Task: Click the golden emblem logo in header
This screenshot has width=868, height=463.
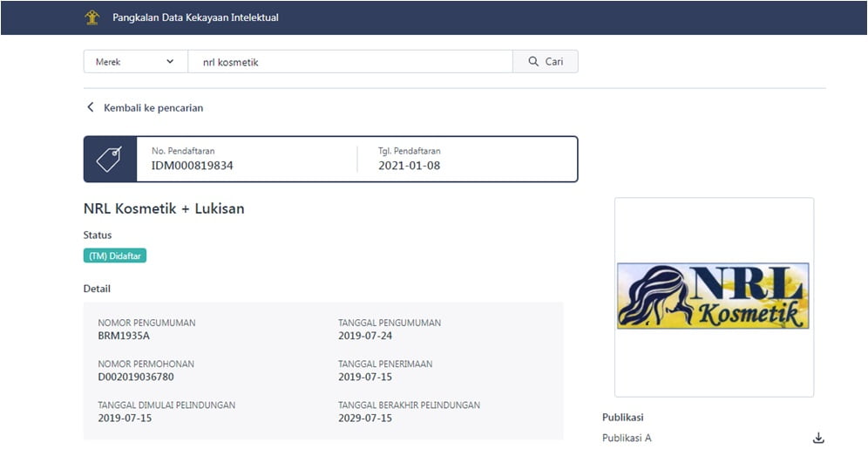Action: [x=92, y=17]
